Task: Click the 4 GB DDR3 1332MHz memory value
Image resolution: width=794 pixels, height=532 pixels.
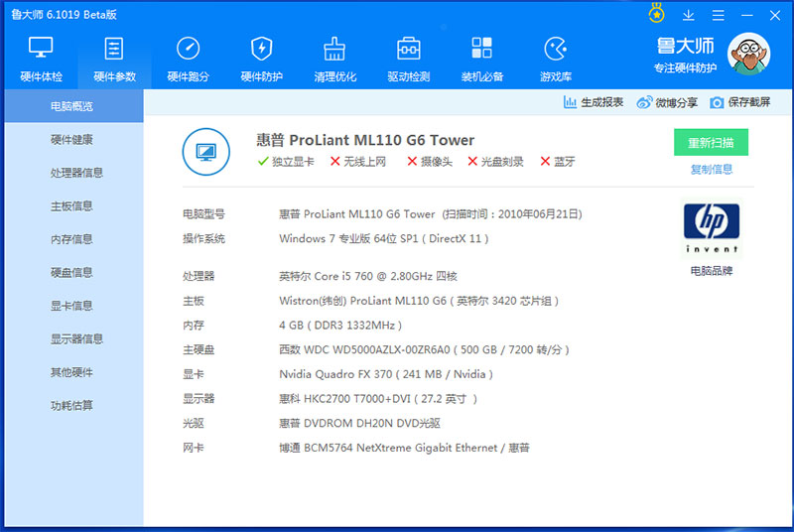Action: pyautogui.click(x=339, y=326)
